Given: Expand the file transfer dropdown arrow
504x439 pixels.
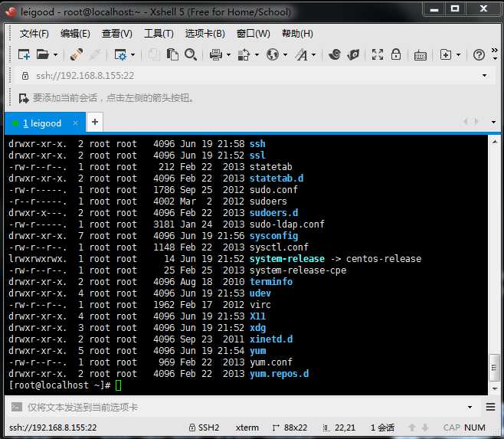Looking at the screenshot, I should point(257,55).
